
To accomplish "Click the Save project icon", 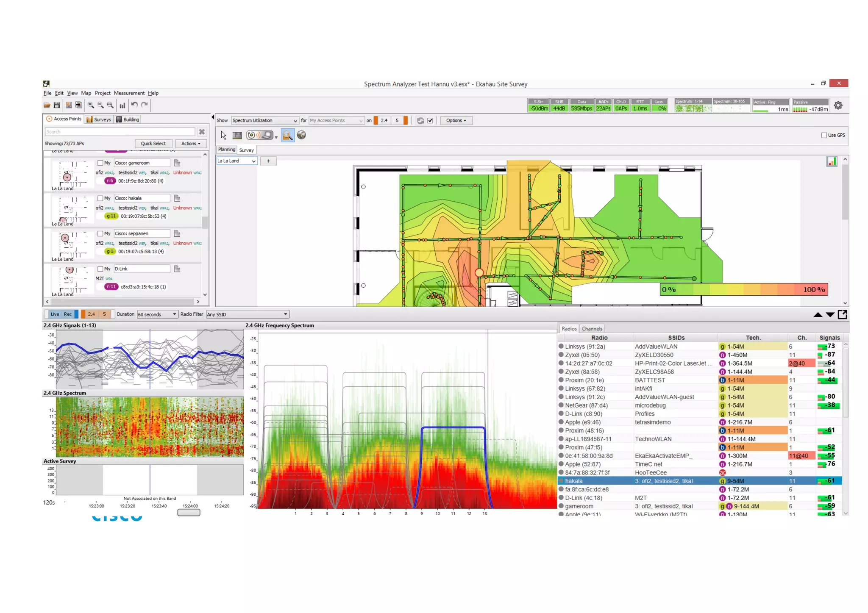I will [57, 105].
